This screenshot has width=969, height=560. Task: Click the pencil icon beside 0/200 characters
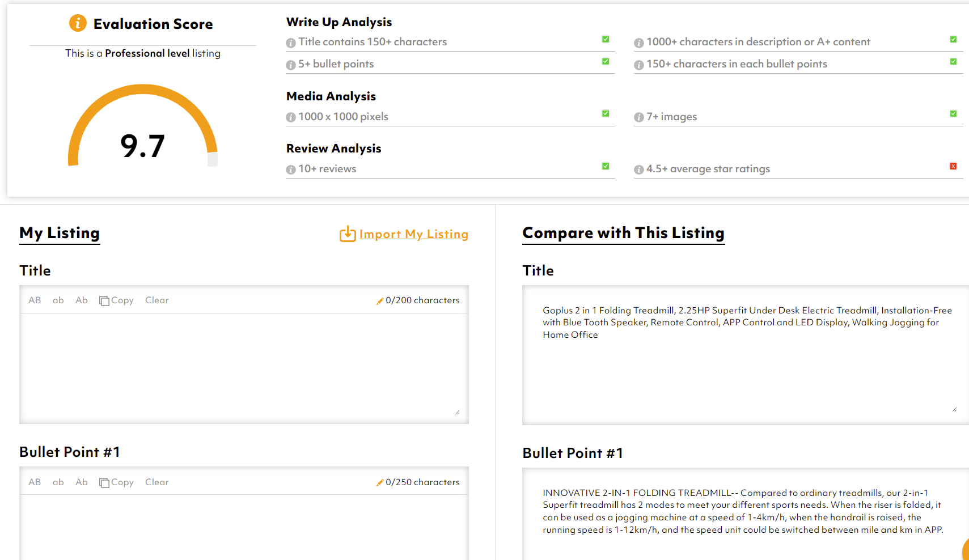click(x=380, y=300)
